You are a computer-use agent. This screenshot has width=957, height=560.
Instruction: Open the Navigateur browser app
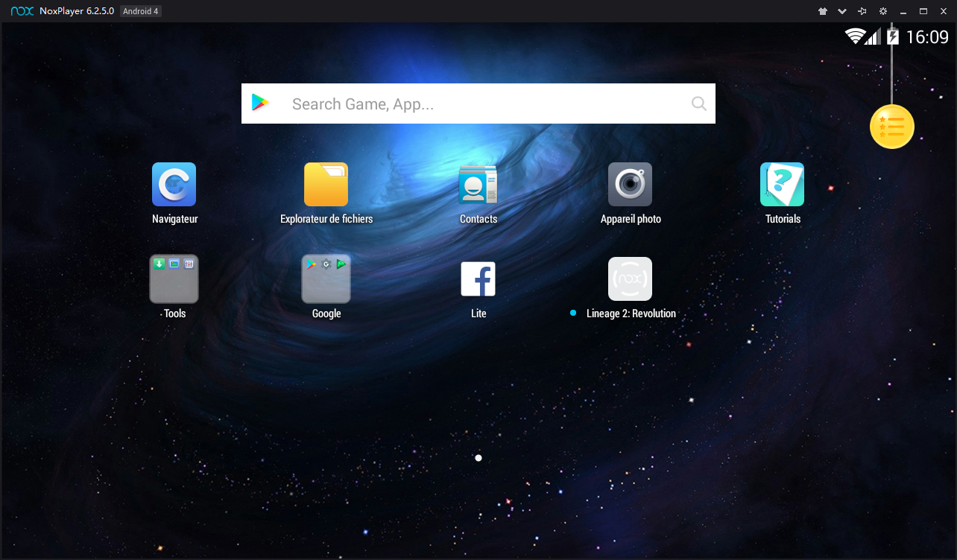174,185
